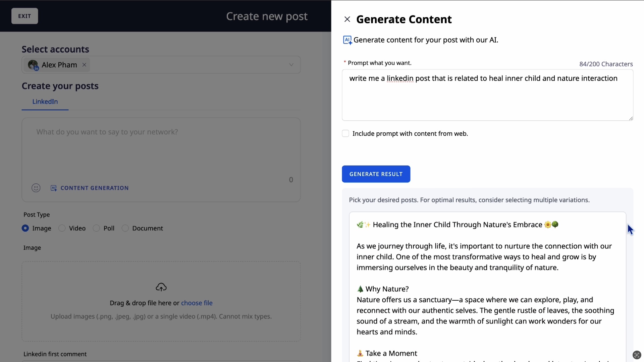Image resolution: width=644 pixels, height=362 pixels.
Task: Click the AI sparkle icon beside the description
Action: click(347, 40)
